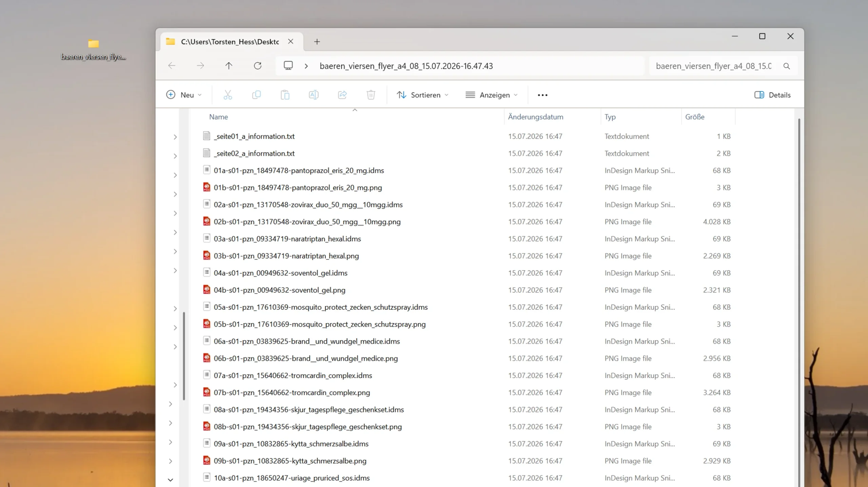Click the Paste clipboard icon
The height and width of the screenshot is (487, 868).
tap(285, 95)
